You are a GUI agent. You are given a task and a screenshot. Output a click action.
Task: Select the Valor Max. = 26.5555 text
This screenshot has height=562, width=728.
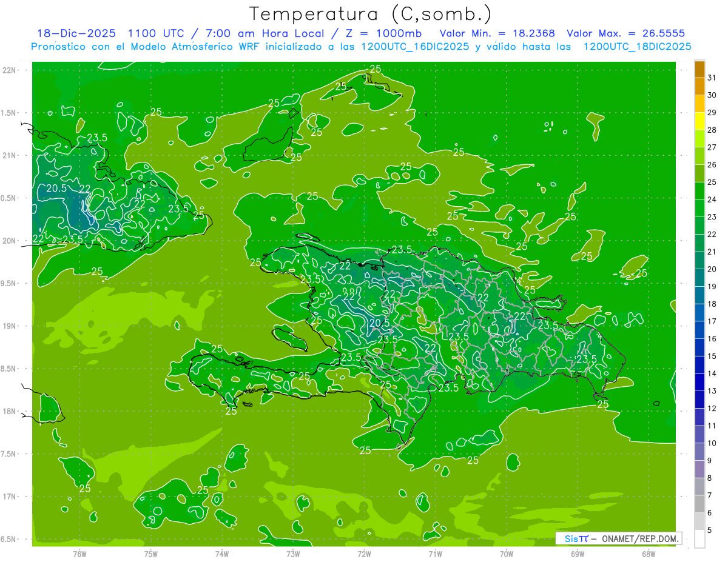click(x=625, y=33)
